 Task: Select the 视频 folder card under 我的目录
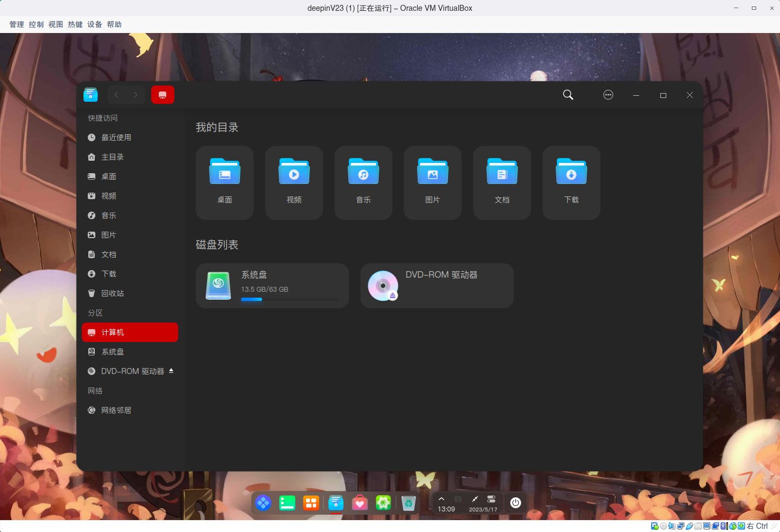[x=294, y=183]
